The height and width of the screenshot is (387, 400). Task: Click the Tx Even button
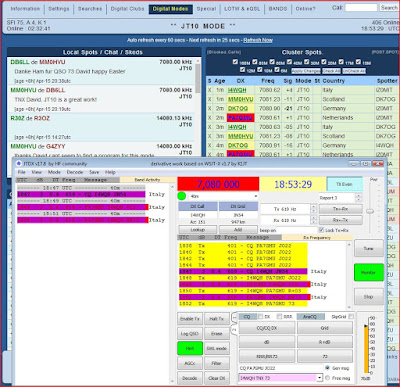[344, 184]
